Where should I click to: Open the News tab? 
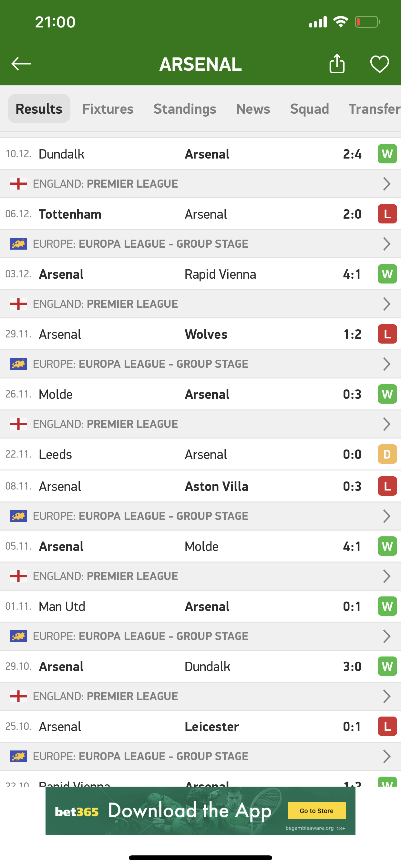[x=253, y=109]
